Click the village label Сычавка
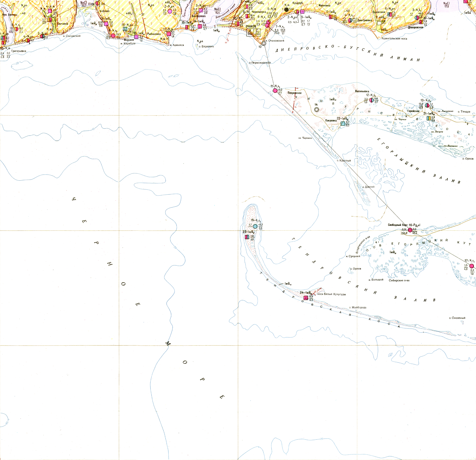 click(63, 24)
